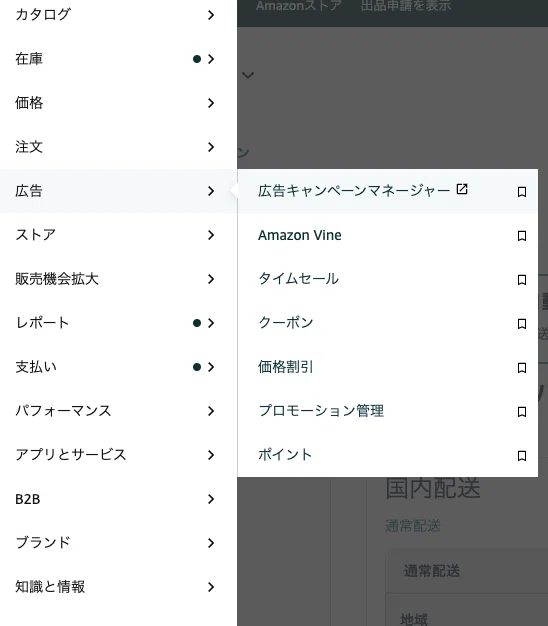Bookmark the ポイント entry
This screenshot has height=626, width=548.
521,456
